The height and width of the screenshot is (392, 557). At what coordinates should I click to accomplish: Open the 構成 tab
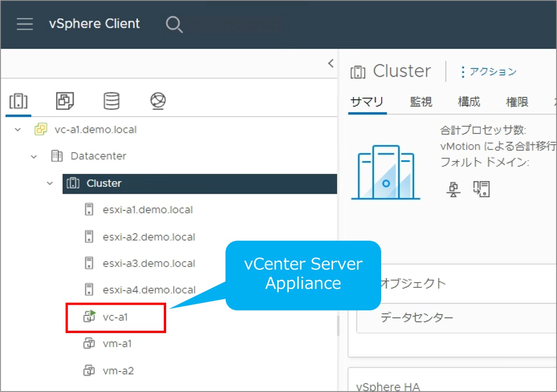[x=469, y=102]
